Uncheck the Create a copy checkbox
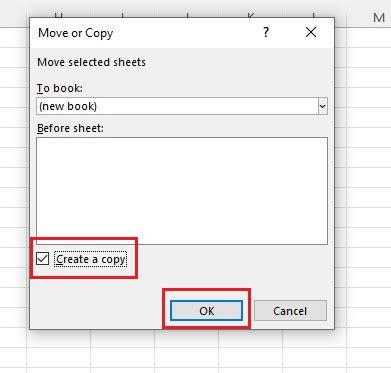The height and width of the screenshot is (373, 391). [x=43, y=259]
